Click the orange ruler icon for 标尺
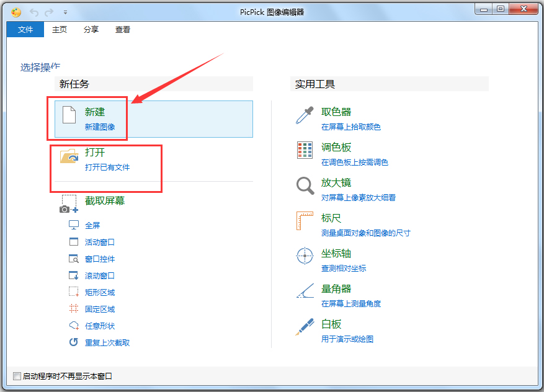The height and width of the screenshot is (392, 544). [x=305, y=221]
